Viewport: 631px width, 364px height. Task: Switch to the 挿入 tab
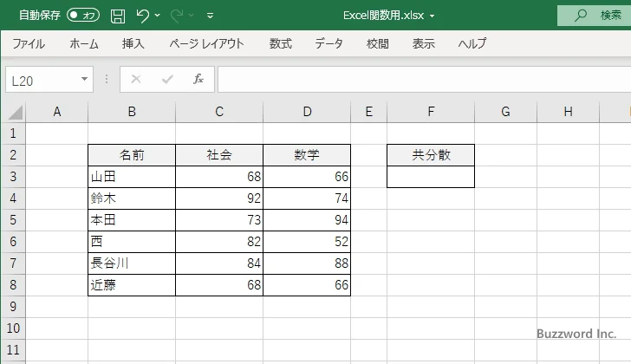click(x=133, y=43)
